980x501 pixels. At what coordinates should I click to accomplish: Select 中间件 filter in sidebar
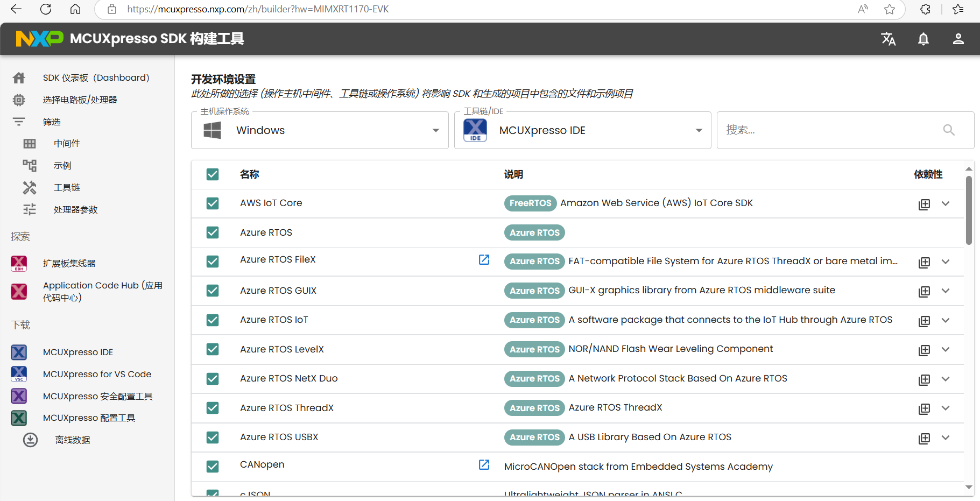[67, 144]
